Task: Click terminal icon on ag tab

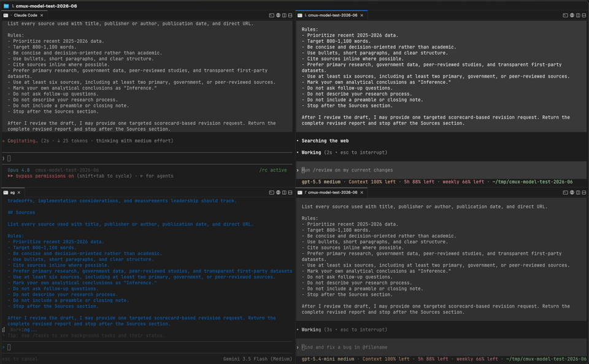Action: pos(6,192)
